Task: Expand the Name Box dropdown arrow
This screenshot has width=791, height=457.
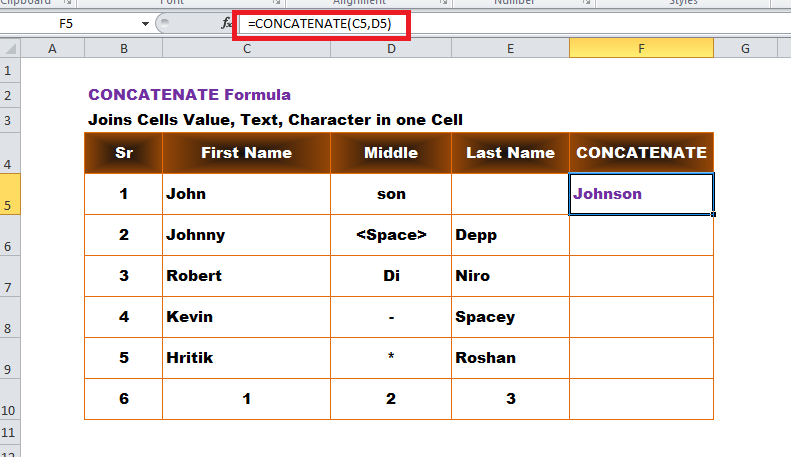Action: click(145, 24)
